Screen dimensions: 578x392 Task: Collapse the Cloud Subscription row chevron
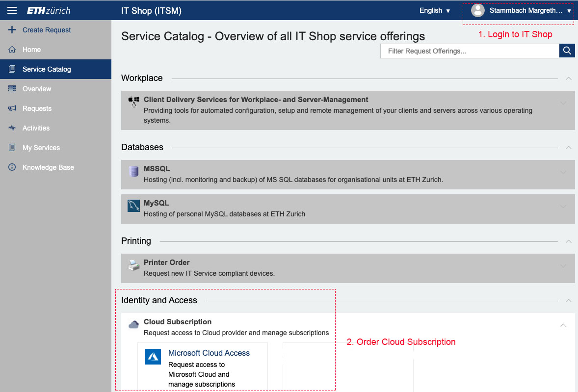coord(563,325)
